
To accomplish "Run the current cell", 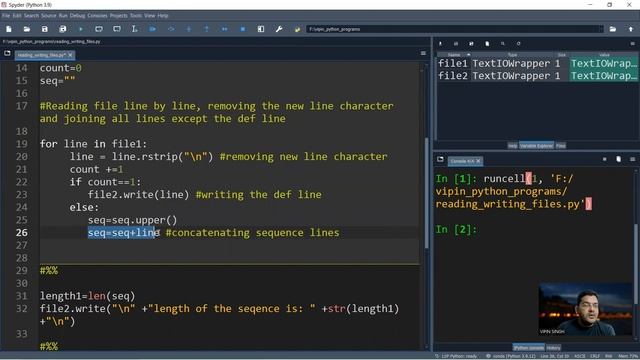I will 99,29.
